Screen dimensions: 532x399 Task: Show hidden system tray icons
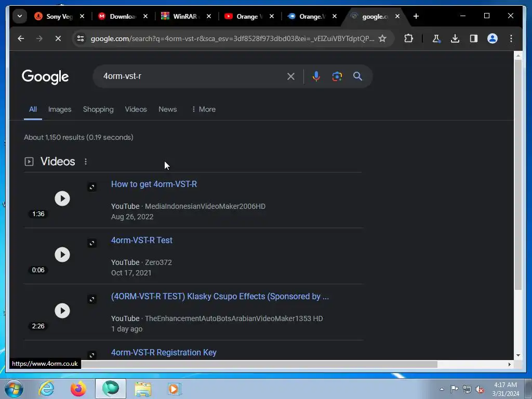tap(442, 389)
